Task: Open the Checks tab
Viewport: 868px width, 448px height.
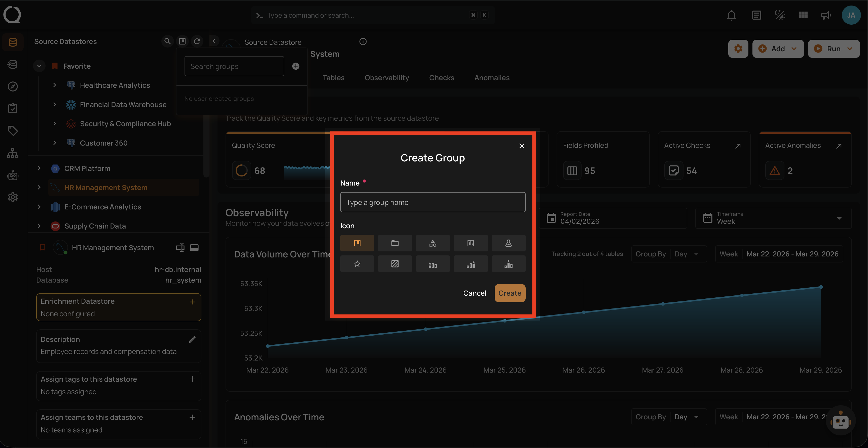Action: (441, 78)
